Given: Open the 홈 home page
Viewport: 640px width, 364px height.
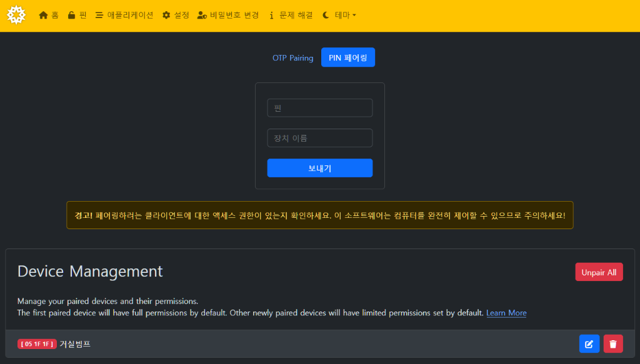Looking at the screenshot, I should tap(49, 15).
